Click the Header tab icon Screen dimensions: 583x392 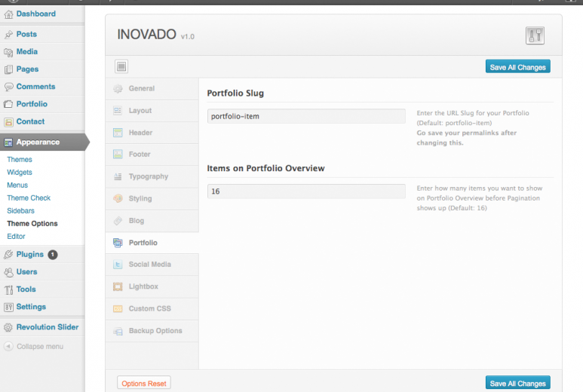118,133
